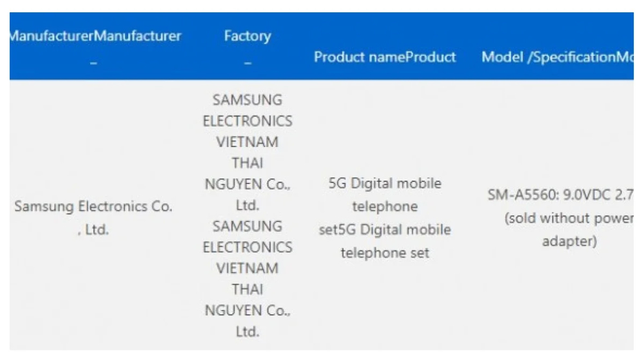The height and width of the screenshot is (362, 644).
Task: Click the last "Ltd." in the Factory column
Action: pos(248,332)
